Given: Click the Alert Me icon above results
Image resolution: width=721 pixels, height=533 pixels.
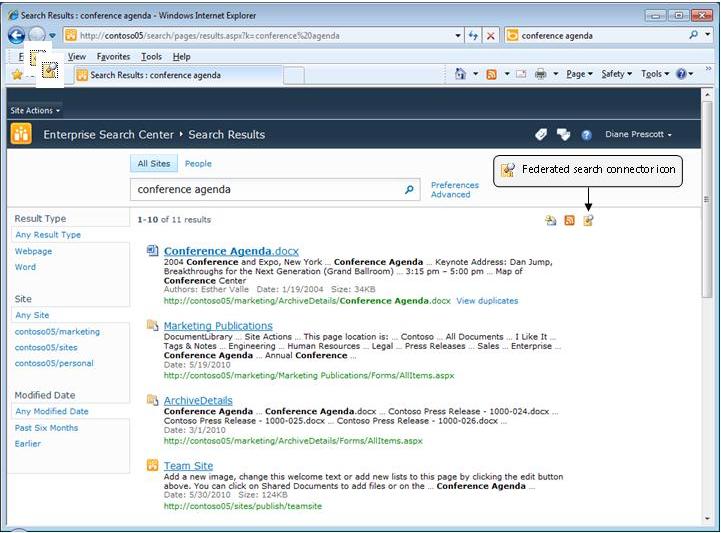Looking at the screenshot, I should 550,221.
